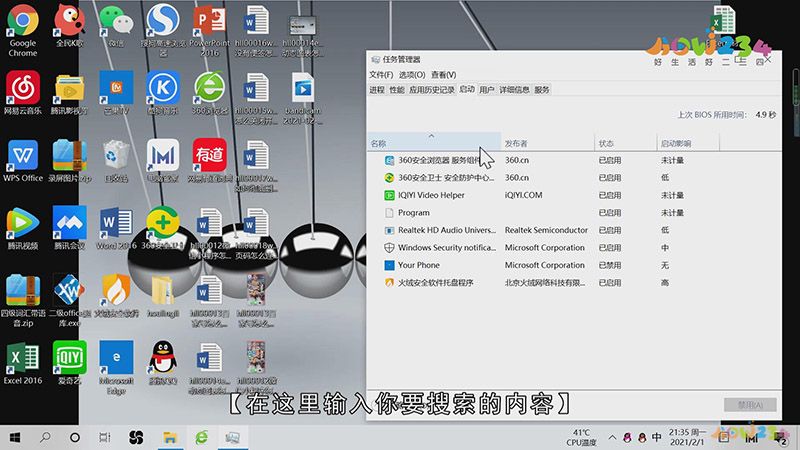The height and width of the screenshot is (450, 800).
Task: Open the NetEase Cloud Music (网易云音乐) icon
Action: 22,93
